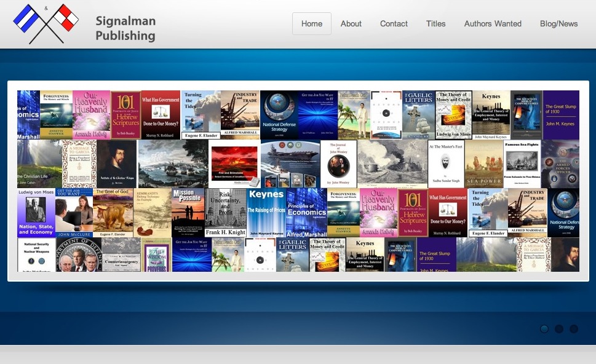Viewport: 596px width, 364px height.
Task: Select the first slideshow pagination dot
Action: click(544, 329)
